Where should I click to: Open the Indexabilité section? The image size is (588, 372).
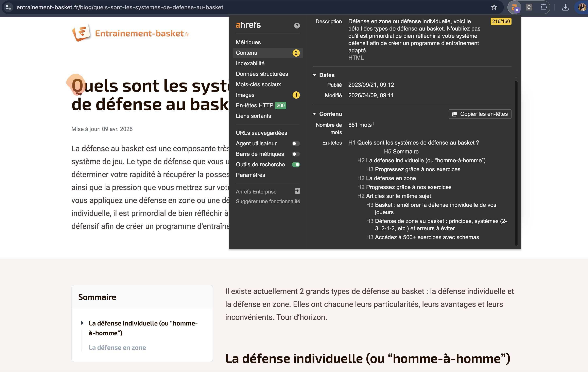[x=250, y=63]
